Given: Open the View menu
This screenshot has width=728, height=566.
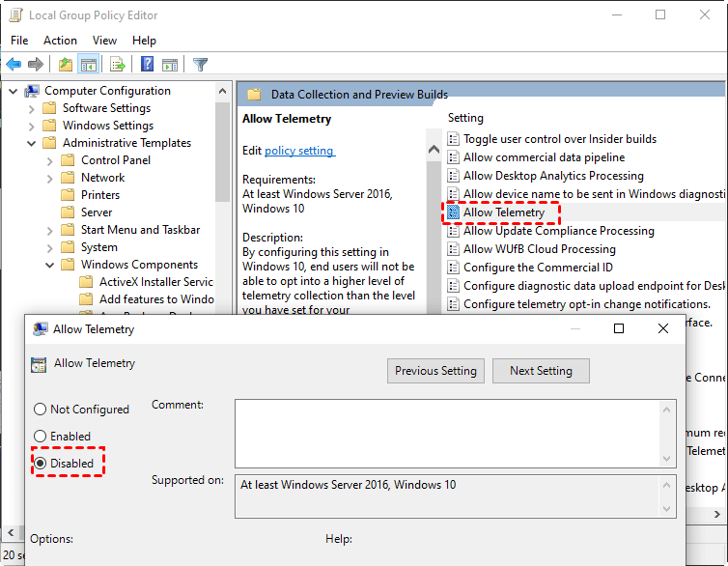Looking at the screenshot, I should (x=104, y=41).
